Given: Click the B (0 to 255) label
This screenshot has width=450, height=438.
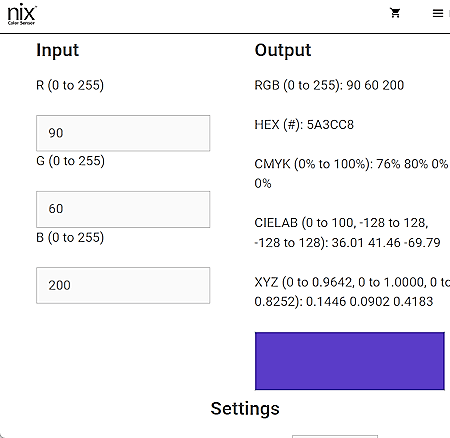Looking at the screenshot, I should click(x=70, y=238).
